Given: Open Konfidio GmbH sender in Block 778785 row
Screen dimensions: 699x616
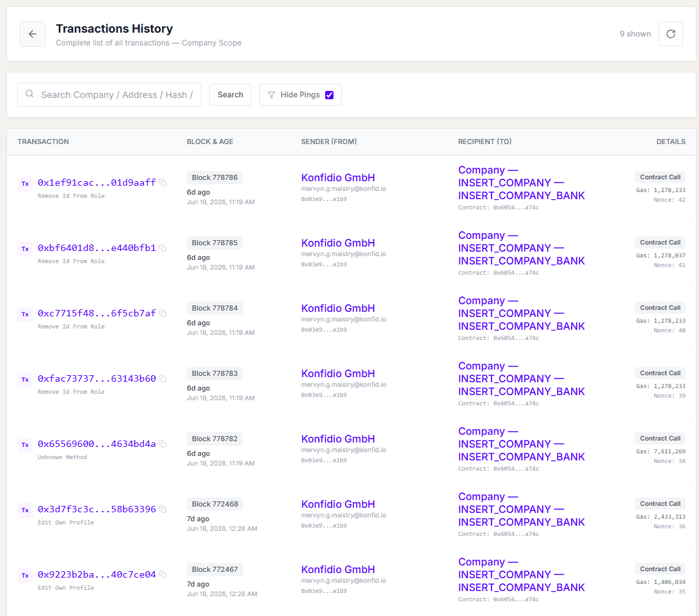Looking at the screenshot, I should [x=338, y=243].
